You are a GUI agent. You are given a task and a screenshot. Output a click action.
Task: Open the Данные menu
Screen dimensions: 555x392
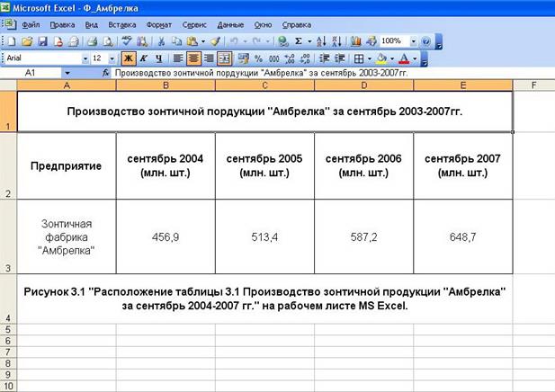[x=230, y=25]
